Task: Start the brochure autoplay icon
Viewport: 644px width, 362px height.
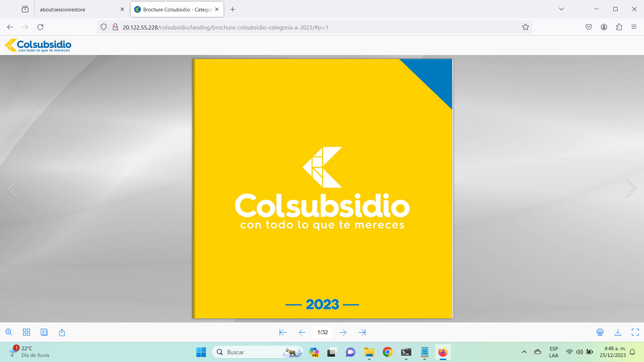Action: pos(44,332)
